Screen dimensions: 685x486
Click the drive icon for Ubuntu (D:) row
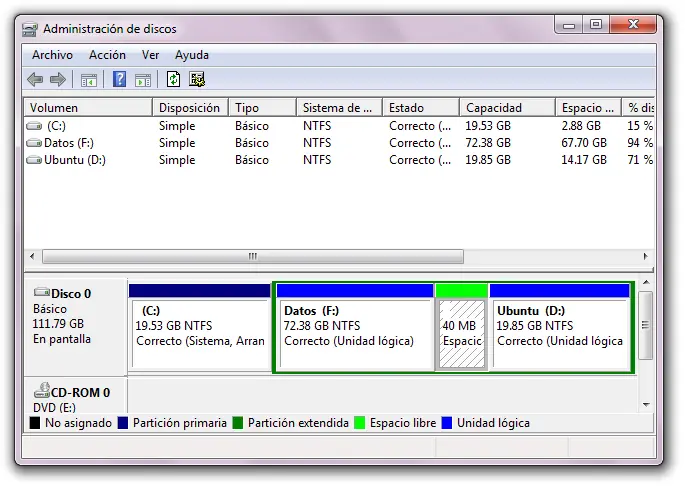[x=34, y=160]
